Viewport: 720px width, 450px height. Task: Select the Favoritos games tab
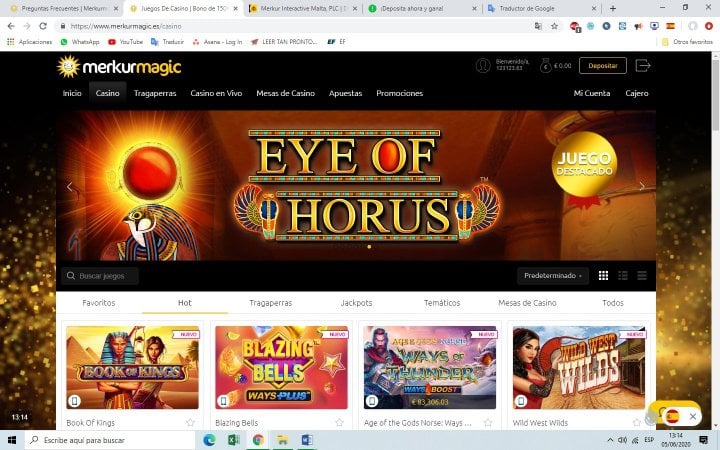click(99, 303)
